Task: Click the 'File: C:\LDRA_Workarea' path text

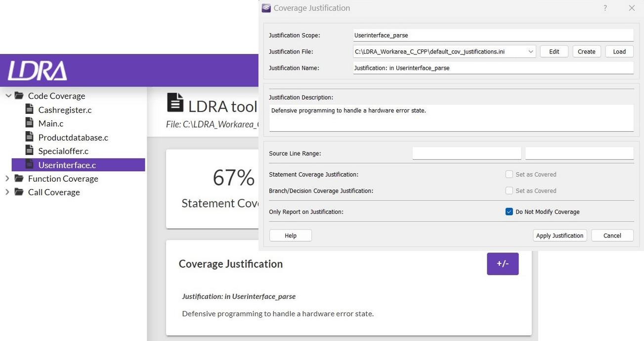Action: tap(212, 124)
